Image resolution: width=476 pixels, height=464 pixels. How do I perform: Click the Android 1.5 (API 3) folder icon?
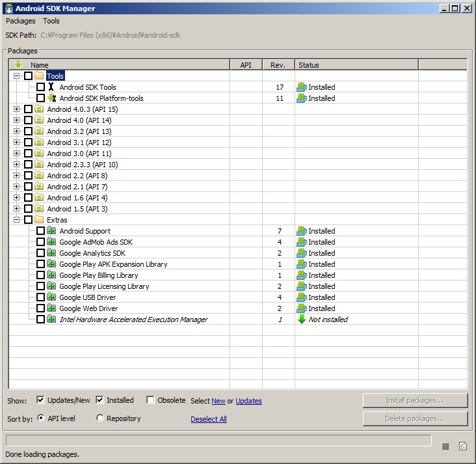pos(39,208)
